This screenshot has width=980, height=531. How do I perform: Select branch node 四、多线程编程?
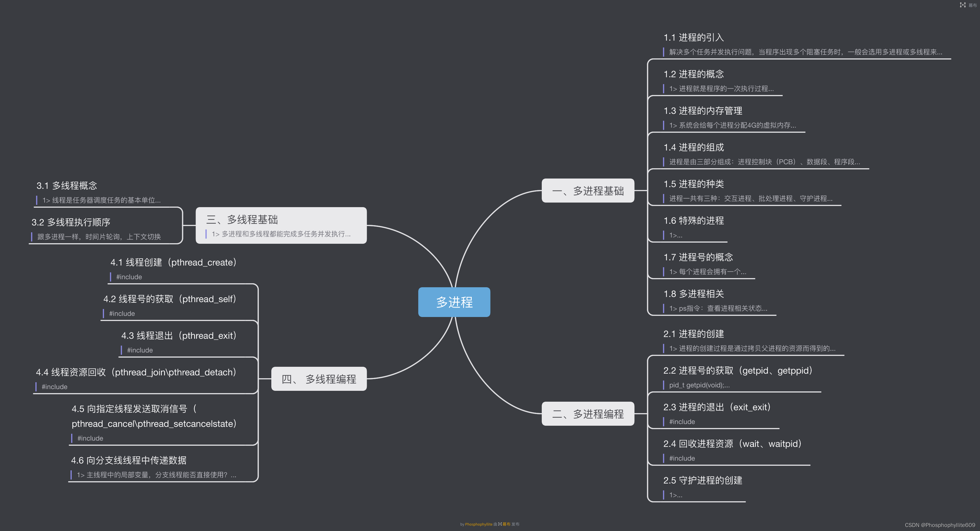[319, 379]
